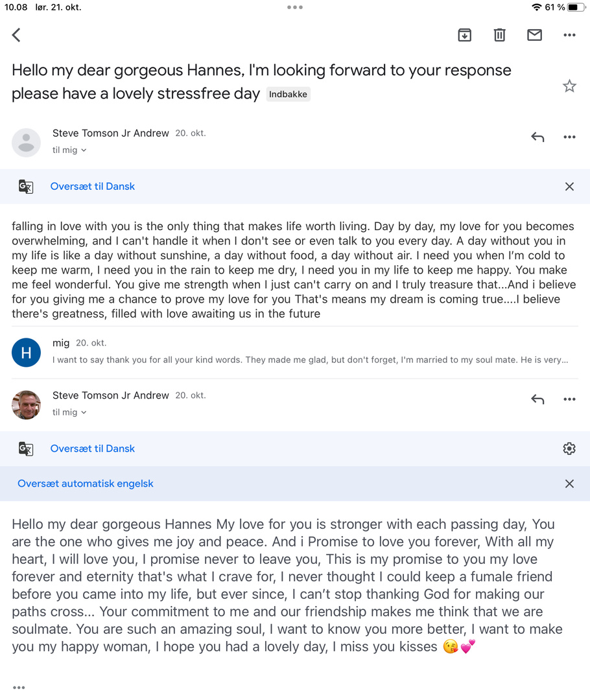Open more options for first message
590x700 pixels.
[569, 137]
